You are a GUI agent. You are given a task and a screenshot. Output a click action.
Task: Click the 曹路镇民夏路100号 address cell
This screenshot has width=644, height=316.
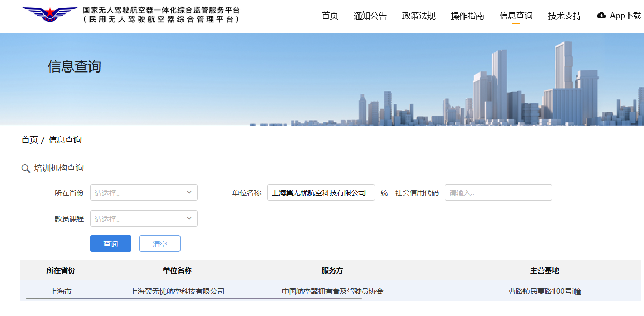coord(545,291)
